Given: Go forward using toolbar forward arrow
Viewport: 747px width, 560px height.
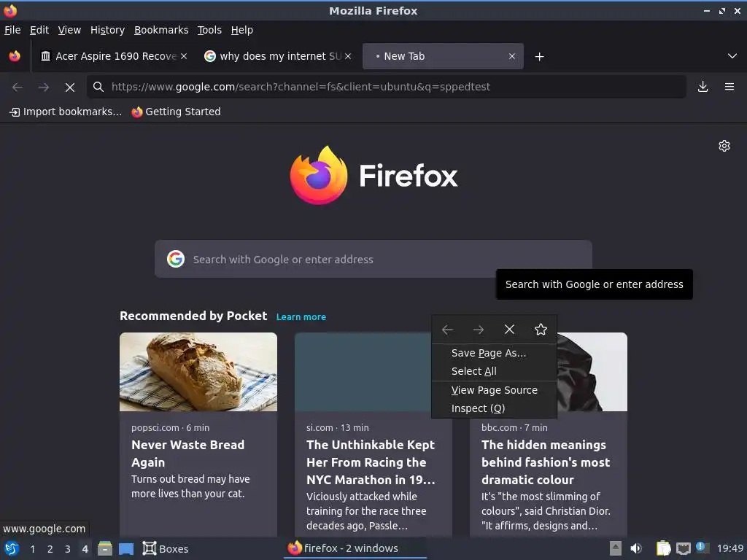Looking at the screenshot, I should coord(44,87).
